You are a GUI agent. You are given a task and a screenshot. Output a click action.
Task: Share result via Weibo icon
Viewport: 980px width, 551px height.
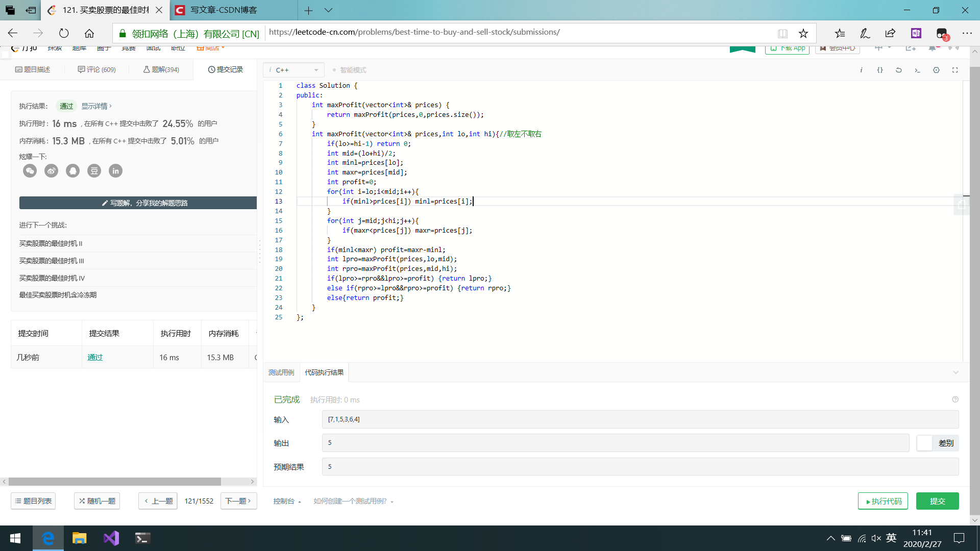52,171
